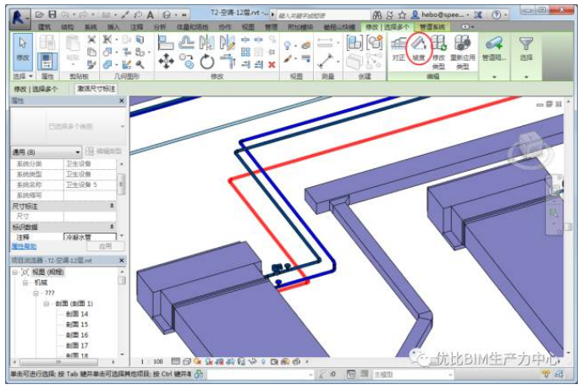Open the 系统 ribbon tab
Screen dimensions: 588x390
pos(91,26)
